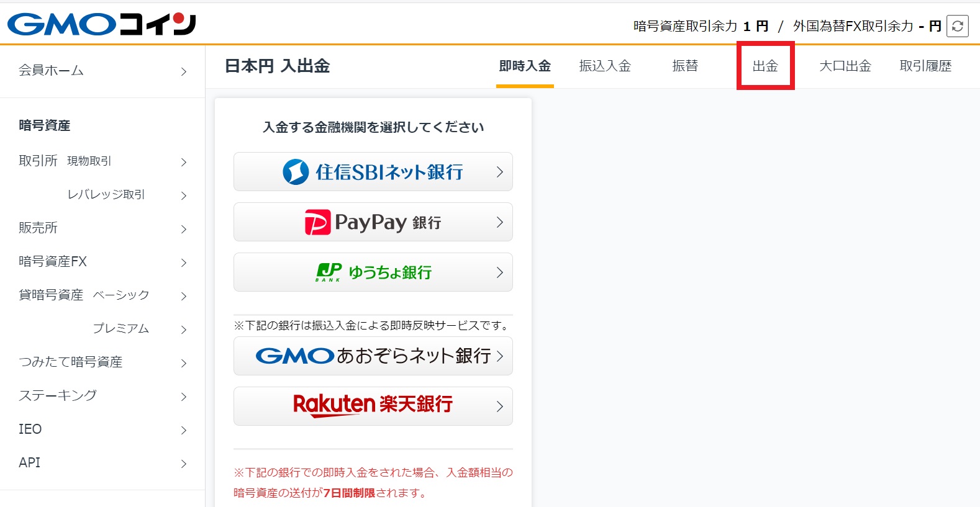Go to 販売所 in the sidebar
Viewport: 980px width, 507px height.
point(102,228)
